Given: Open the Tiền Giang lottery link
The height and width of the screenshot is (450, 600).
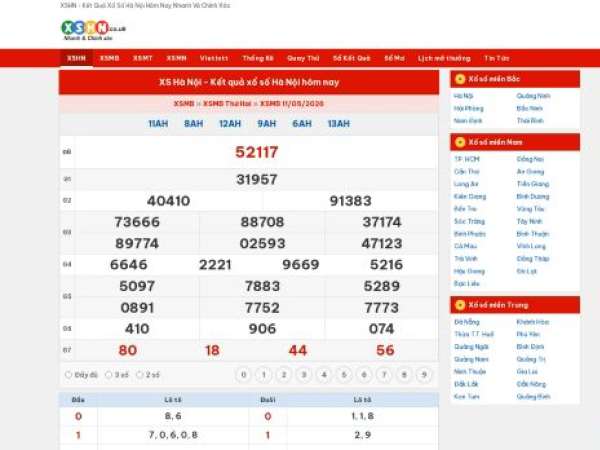Looking at the screenshot, I should click(533, 184).
